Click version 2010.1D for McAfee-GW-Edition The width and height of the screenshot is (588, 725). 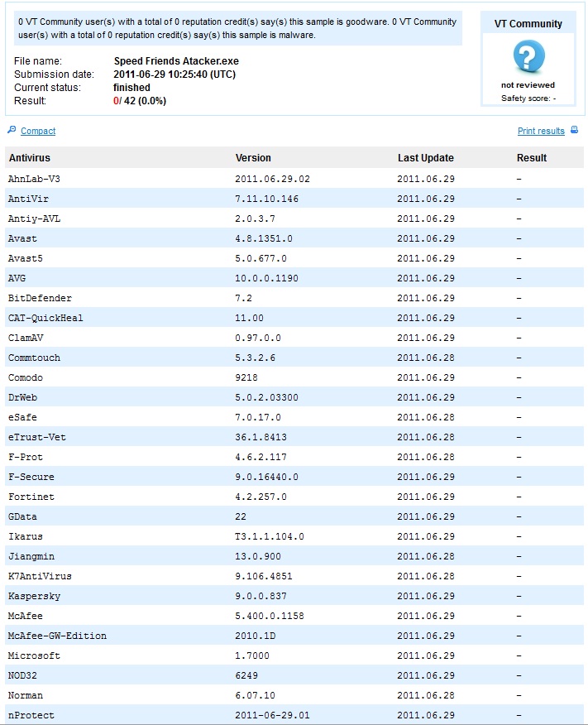256,636
